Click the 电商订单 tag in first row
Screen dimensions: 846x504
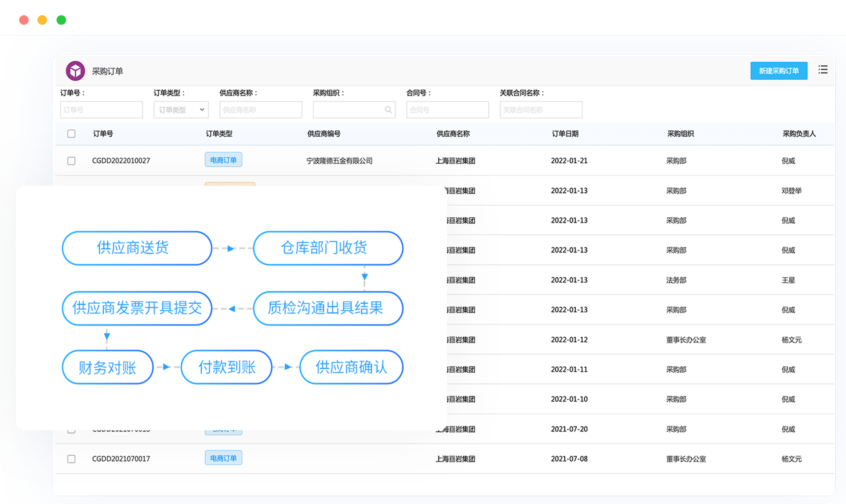223,160
